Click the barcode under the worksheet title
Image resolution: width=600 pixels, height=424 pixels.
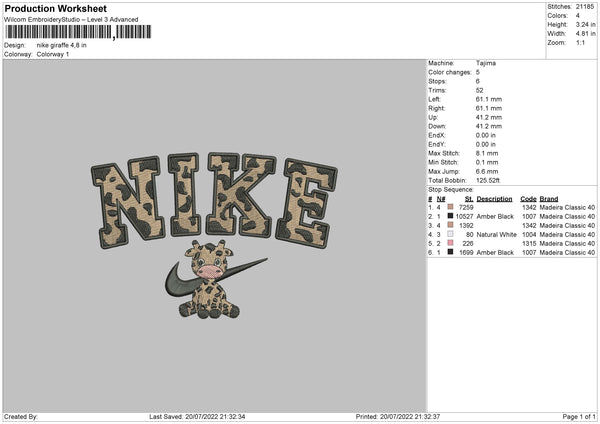click(x=78, y=32)
